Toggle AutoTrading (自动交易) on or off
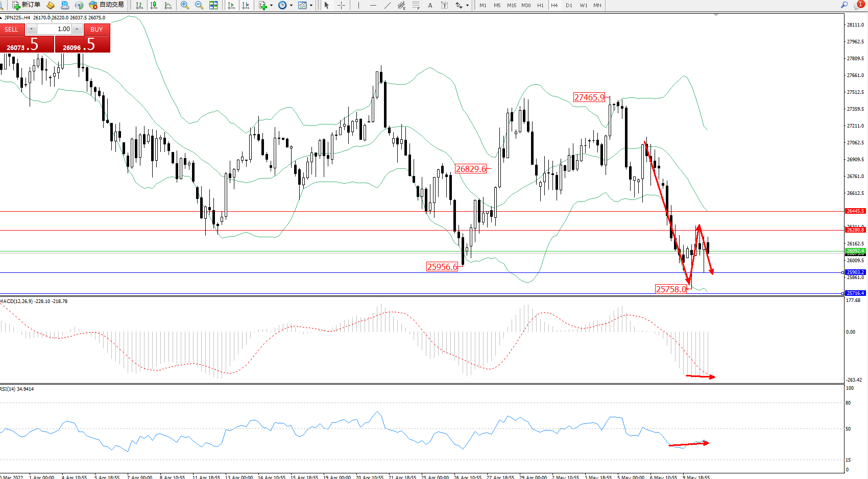Screen dimensions: 868x479 106,5
